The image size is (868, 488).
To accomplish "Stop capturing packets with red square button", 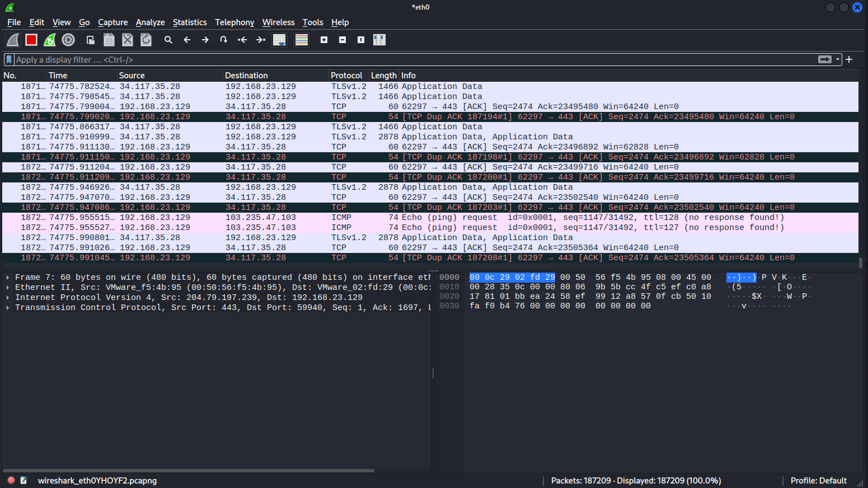I will pos(31,40).
